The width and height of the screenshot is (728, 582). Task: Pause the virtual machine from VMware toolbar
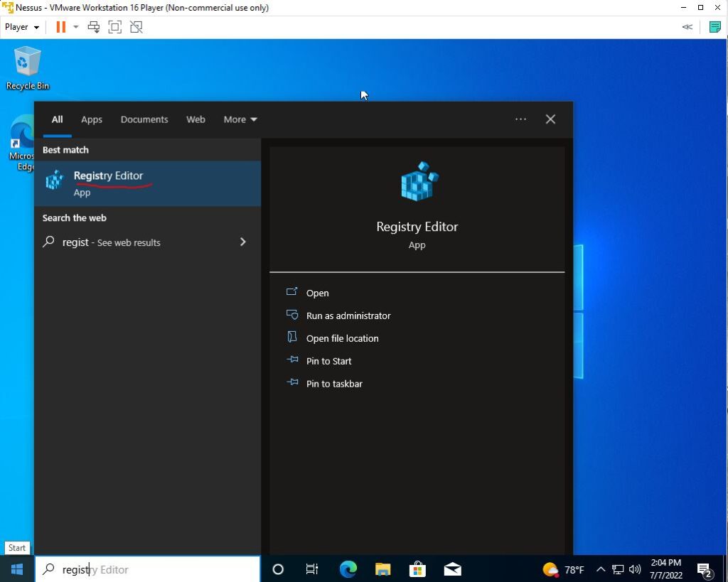click(x=61, y=27)
